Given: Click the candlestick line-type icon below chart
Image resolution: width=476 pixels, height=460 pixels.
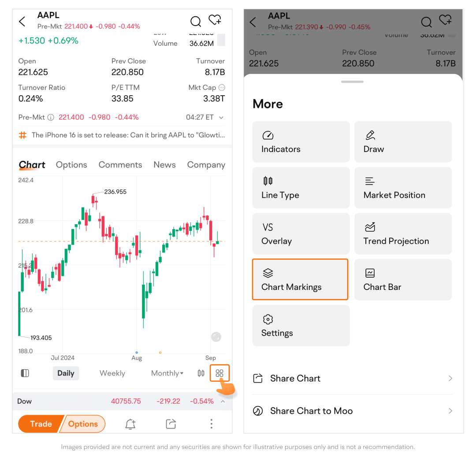Looking at the screenshot, I should click(x=201, y=374).
